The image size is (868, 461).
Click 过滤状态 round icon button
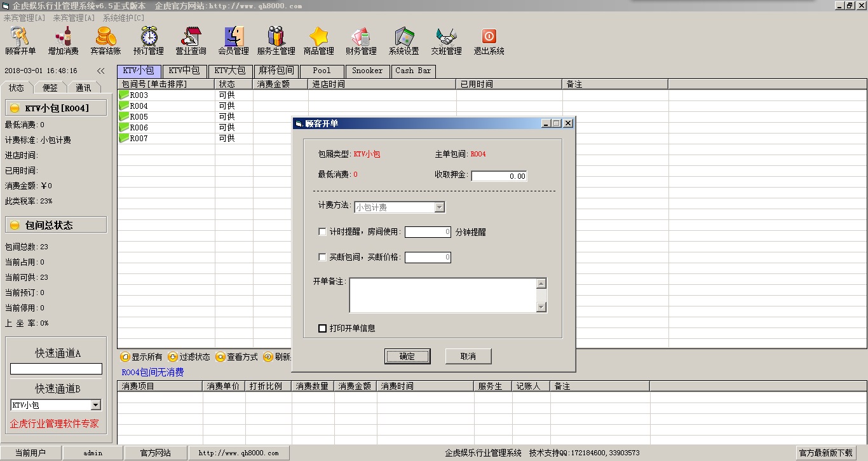pos(173,357)
